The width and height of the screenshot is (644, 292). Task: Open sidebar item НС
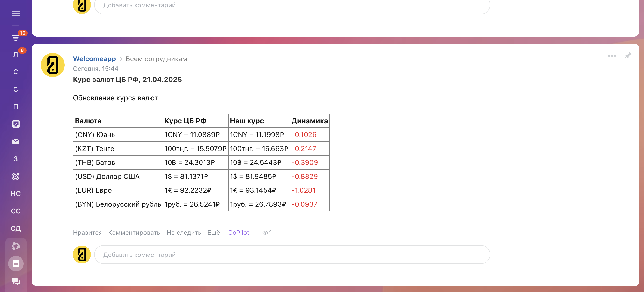click(16, 194)
